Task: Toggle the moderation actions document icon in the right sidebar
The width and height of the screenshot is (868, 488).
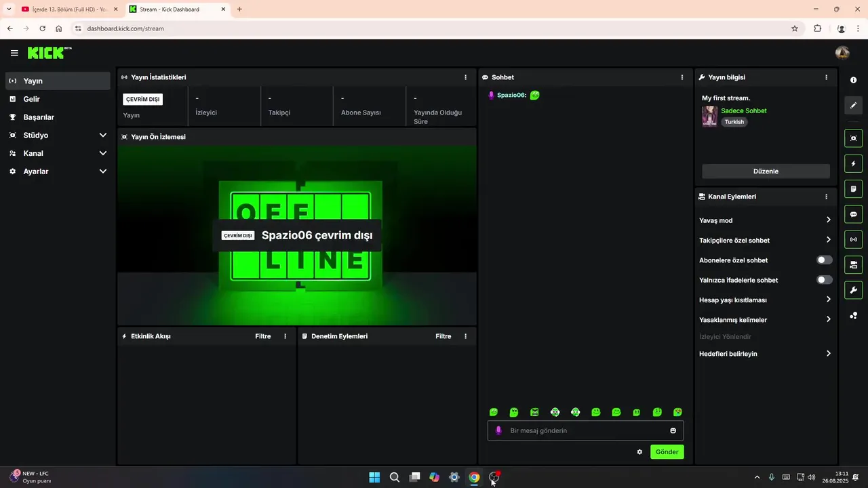Action: click(x=853, y=188)
